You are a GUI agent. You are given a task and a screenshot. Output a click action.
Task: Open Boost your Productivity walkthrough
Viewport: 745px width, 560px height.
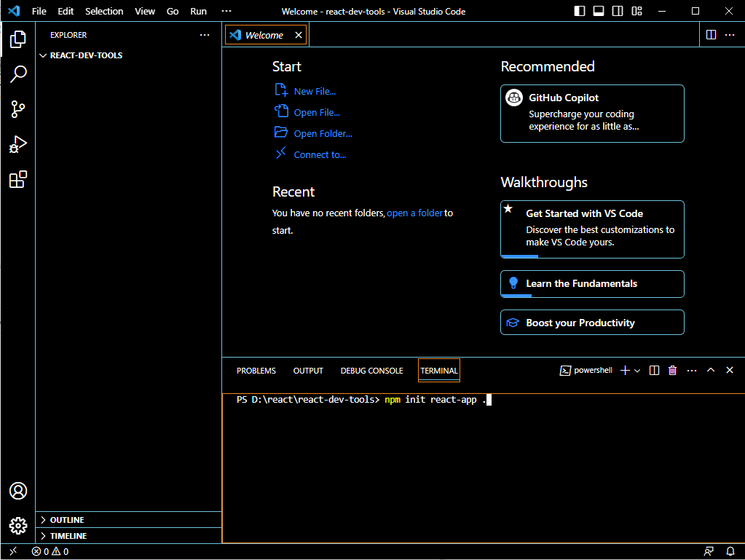pyautogui.click(x=592, y=323)
